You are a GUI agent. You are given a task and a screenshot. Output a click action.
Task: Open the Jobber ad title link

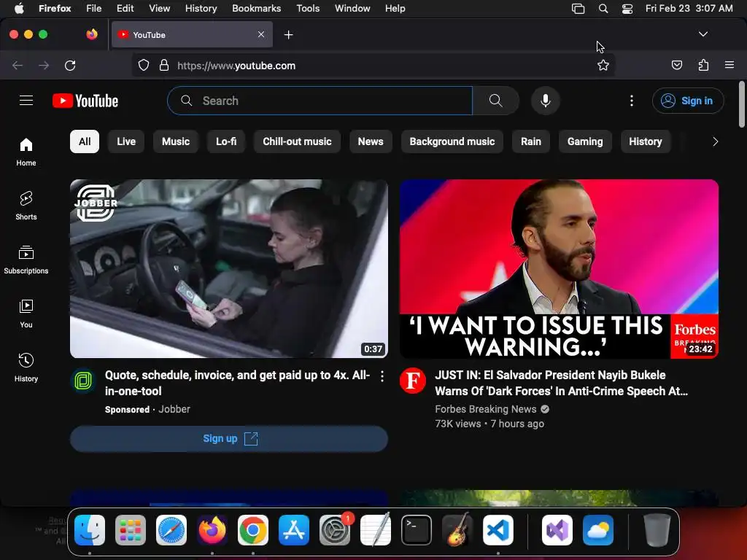[237, 383]
